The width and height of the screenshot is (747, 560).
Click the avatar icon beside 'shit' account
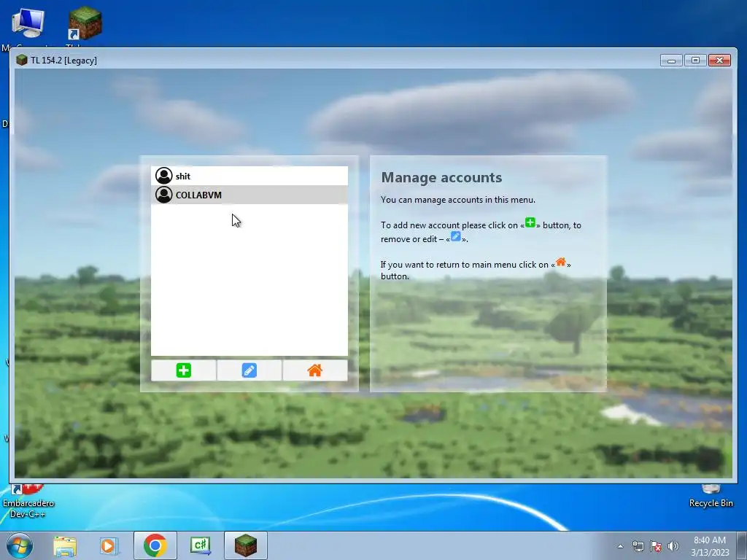(x=164, y=176)
